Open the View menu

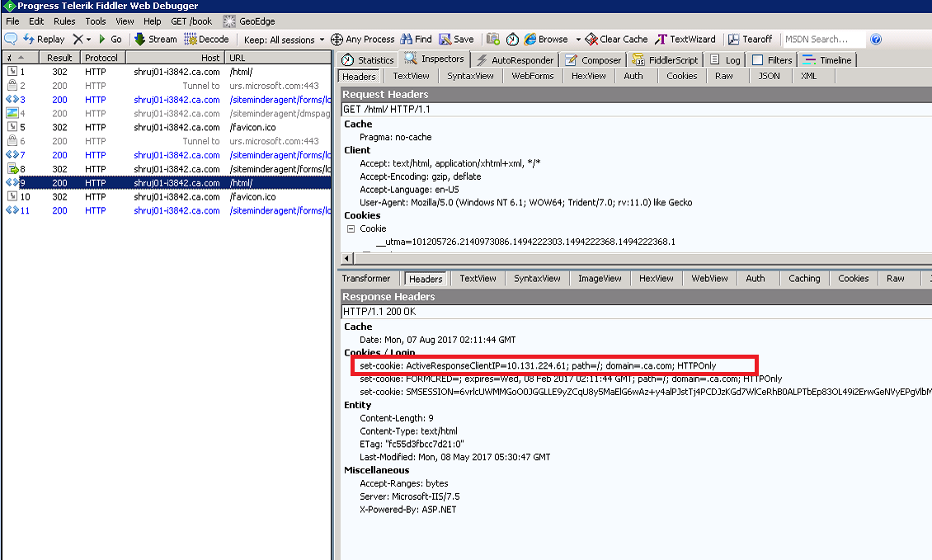point(125,21)
